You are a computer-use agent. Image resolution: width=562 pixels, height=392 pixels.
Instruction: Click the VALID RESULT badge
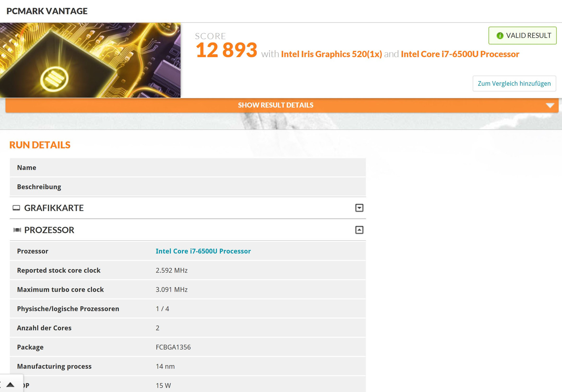(x=522, y=35)
